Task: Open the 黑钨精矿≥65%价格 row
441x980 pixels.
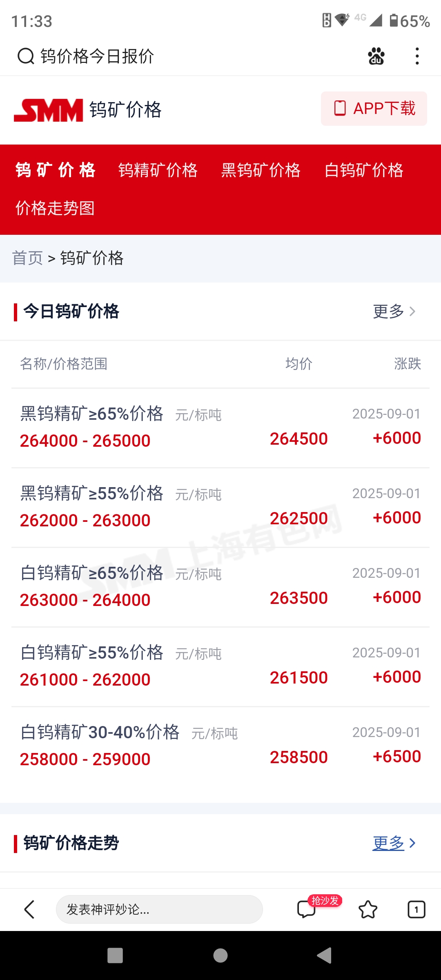Action: click(220, 428)
